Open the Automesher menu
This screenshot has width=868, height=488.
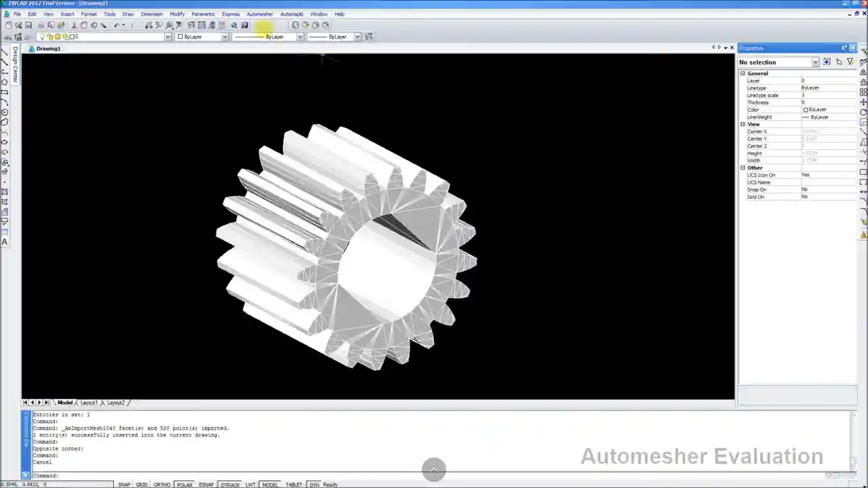(260, 14)
